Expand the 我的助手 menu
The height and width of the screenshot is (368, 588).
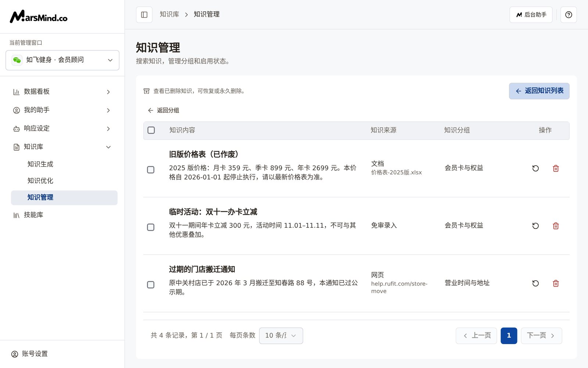click(x=62, y=110)
